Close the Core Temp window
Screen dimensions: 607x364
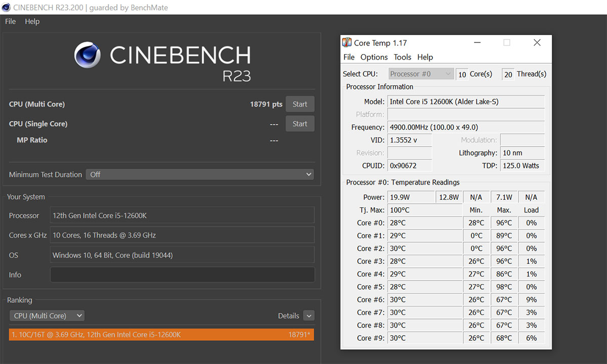pos(537,43)
